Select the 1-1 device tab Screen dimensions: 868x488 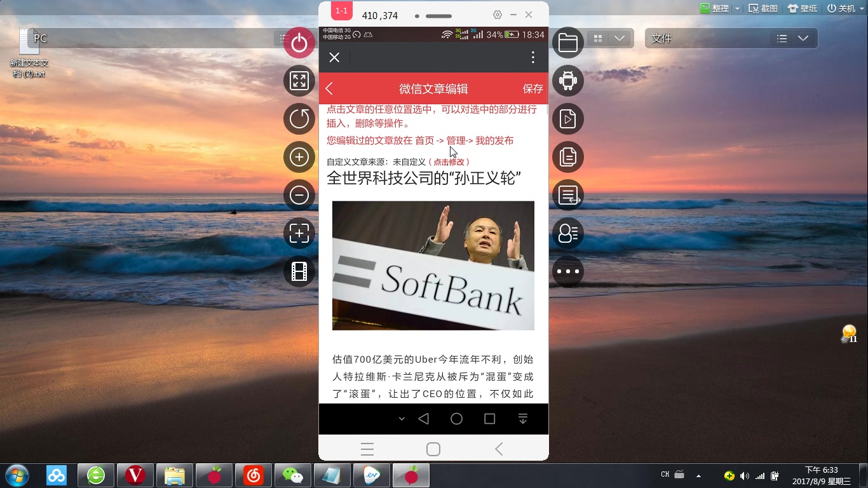[341, 11]
